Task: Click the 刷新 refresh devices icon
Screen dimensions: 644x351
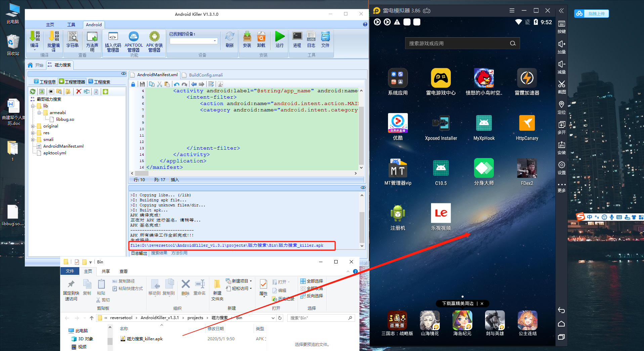Action: [230, 40]
